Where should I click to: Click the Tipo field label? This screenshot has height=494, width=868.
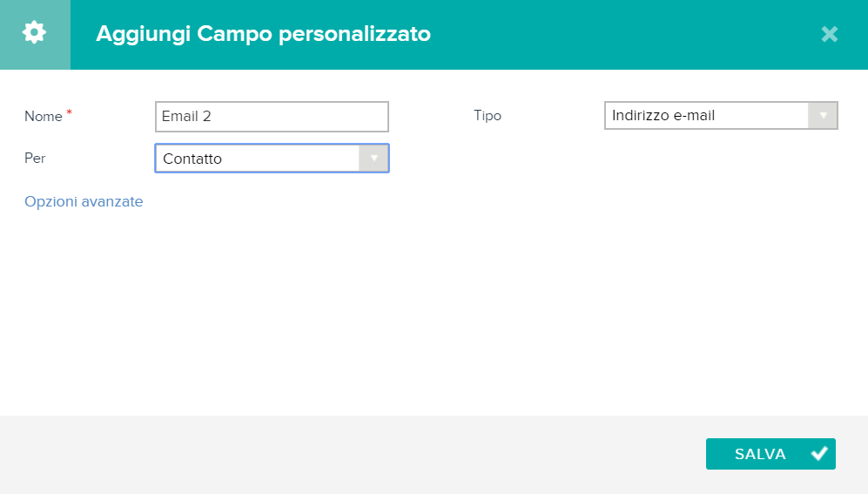488,116
